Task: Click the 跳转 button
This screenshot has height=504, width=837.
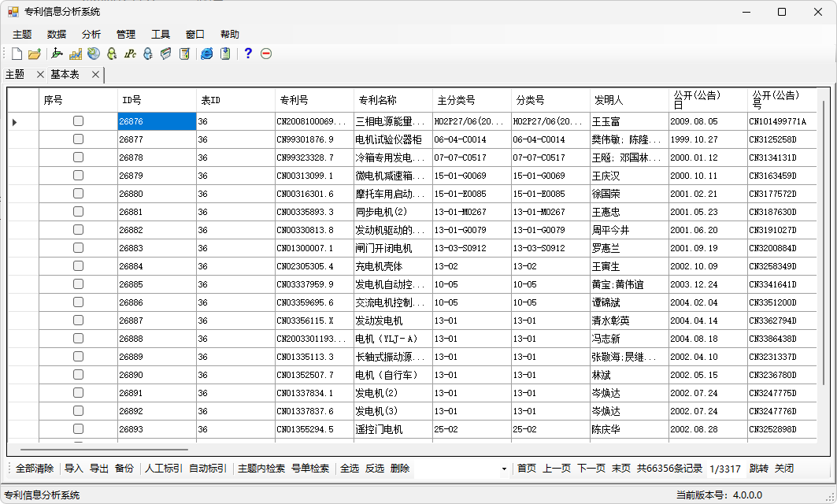Action: pyautogui.click(x=758, y=469)
